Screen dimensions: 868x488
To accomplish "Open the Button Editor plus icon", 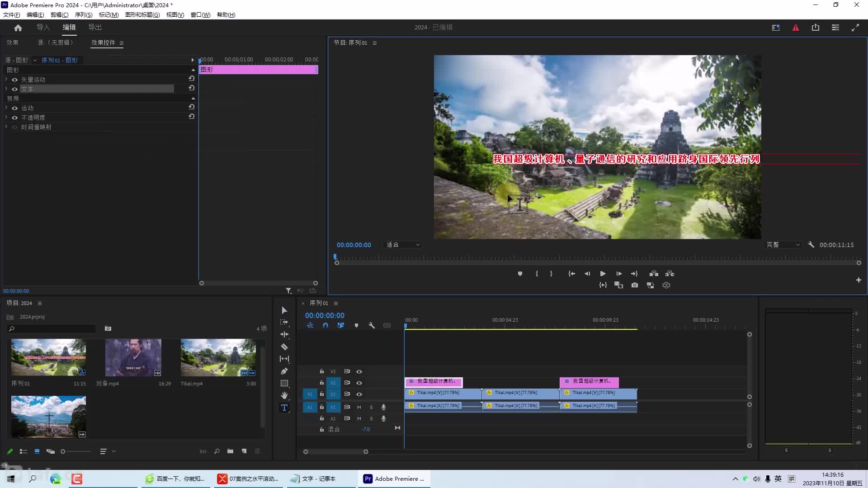I will 859,280.
